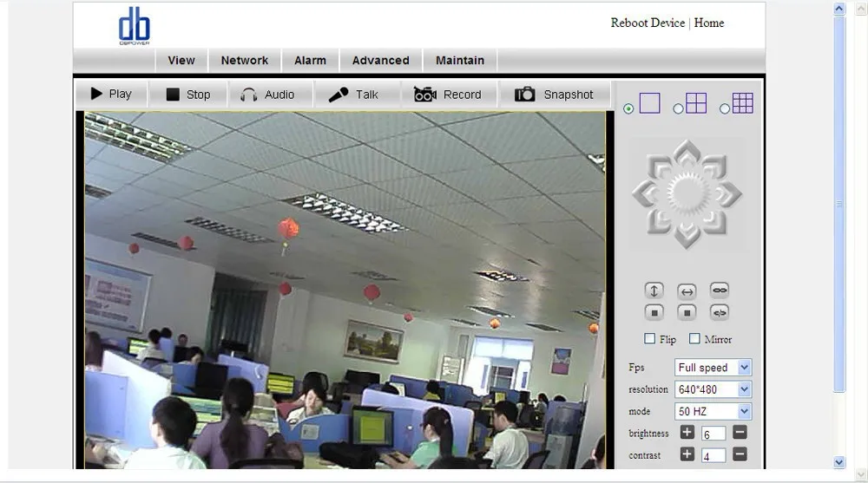Increase brightness with plus icon
868x483 pixels.
point(687,433)
